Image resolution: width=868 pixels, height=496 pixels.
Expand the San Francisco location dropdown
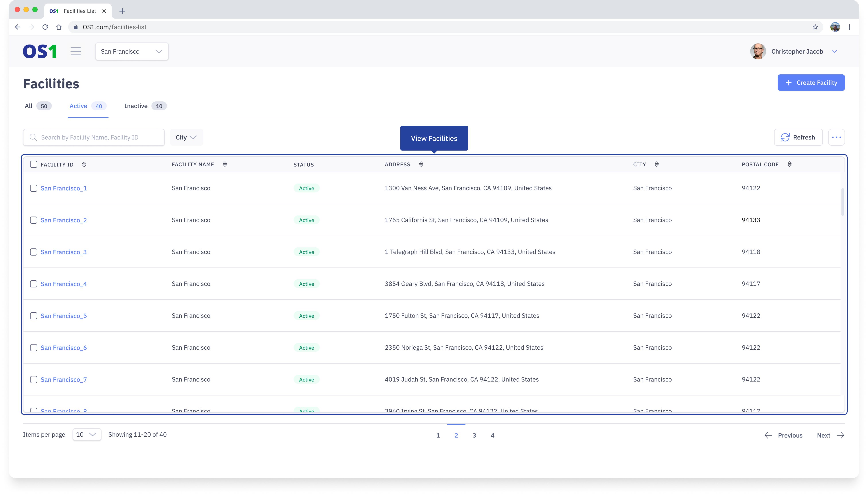click(132, 51)
